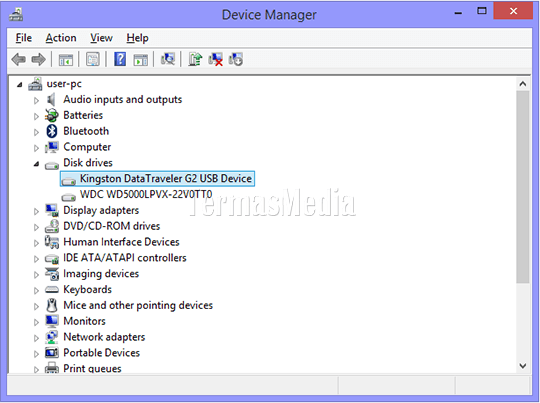Screen dimensions: 540x403
Task: Click the Bluetooth logo icon
Action: click(52, 131)
